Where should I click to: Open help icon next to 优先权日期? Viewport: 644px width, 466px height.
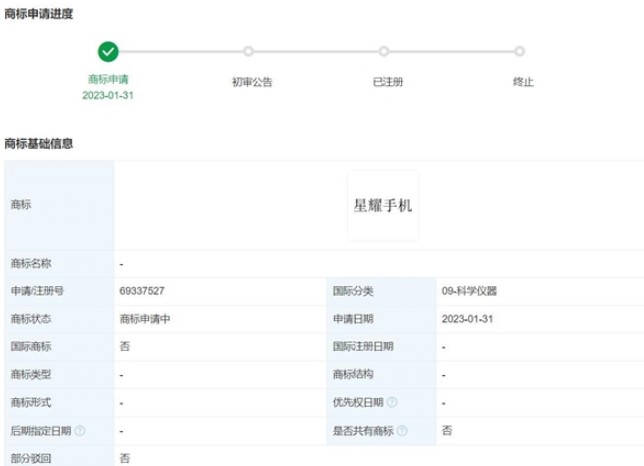pyautogui.click(x=392, y=402)
